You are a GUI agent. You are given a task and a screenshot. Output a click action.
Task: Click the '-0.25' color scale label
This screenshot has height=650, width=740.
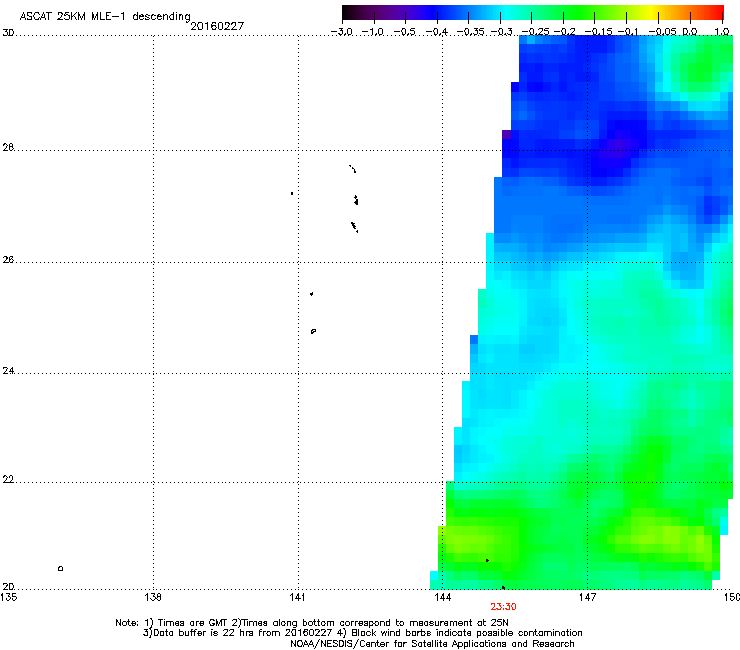pos(535,32)
